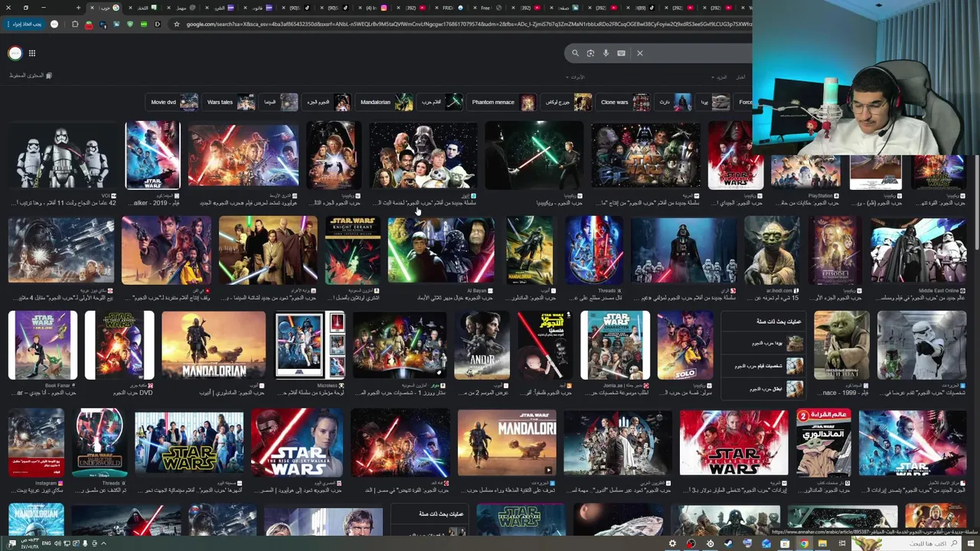980x551 pixels.
Task: Open the browser extensions puzzle icon
Action: [x=75, y=24]
